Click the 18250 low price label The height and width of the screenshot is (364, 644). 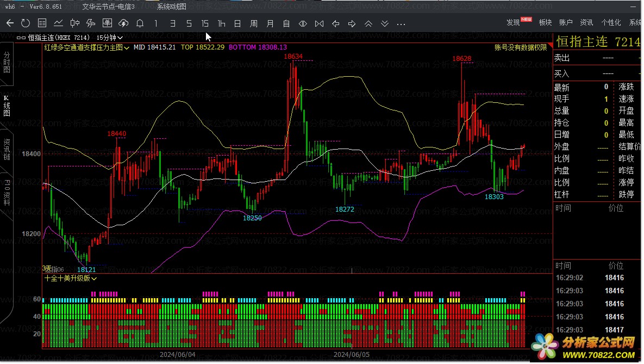[252, 218]
